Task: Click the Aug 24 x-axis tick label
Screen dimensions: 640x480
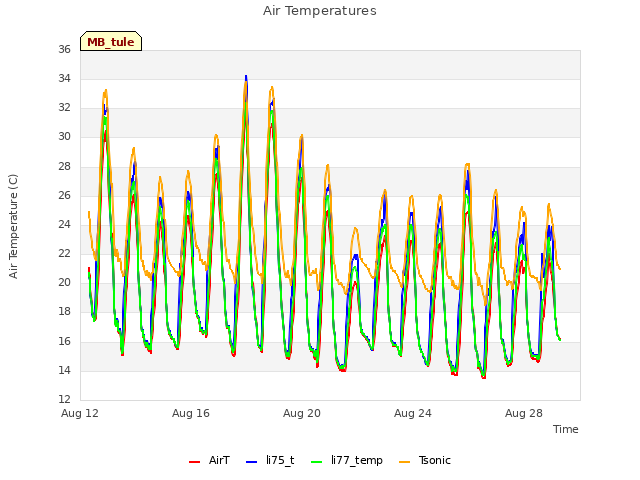Action: (413, 413)
